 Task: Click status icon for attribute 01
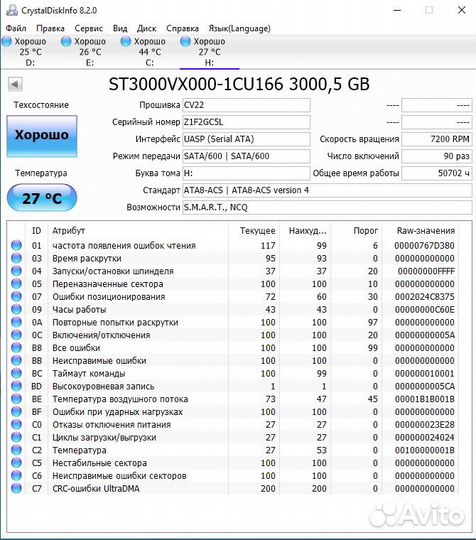coord(16,245)
